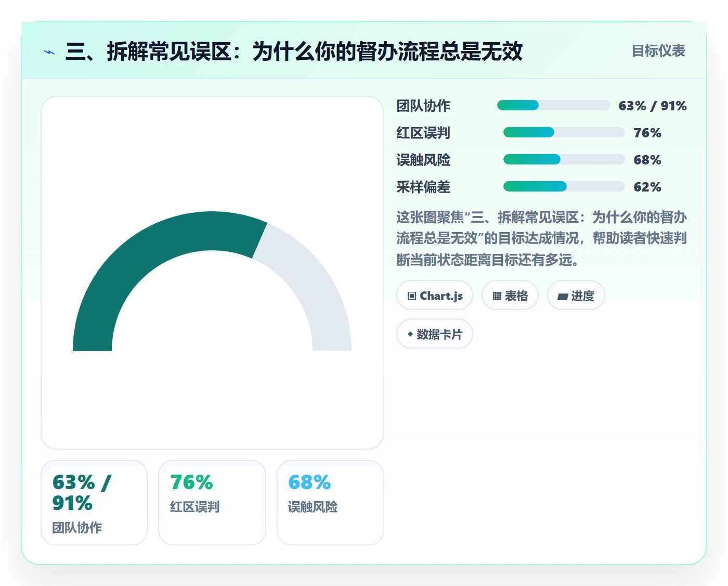Click the 目标仪表 label in header
728x586 pixels.
pos(658,51)
